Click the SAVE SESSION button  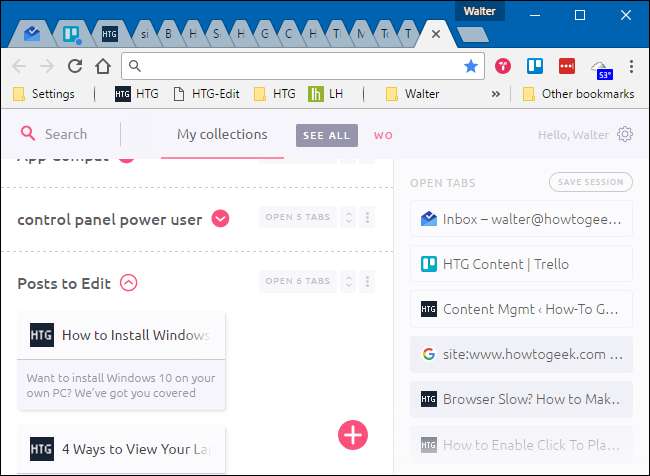pyautogui.click(x=591, y=182)
